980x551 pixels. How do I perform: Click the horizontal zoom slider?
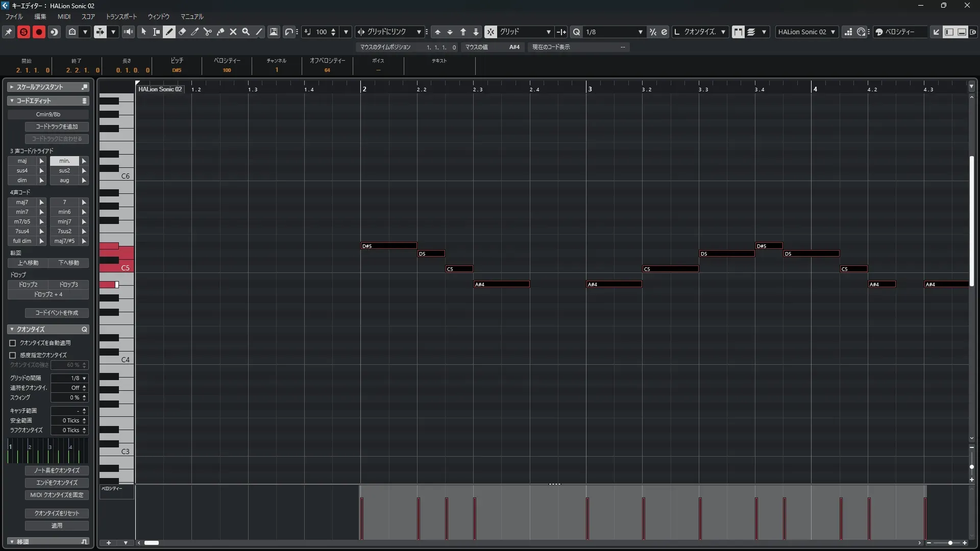click(x=949, y=543)
